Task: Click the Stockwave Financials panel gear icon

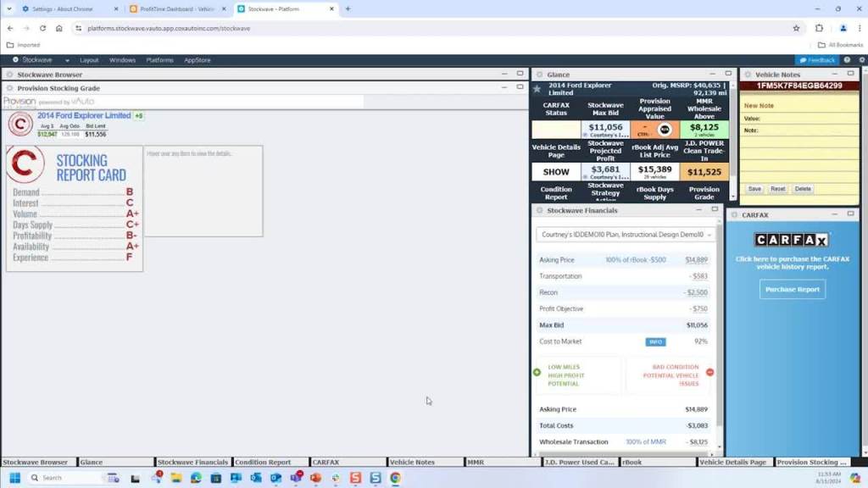Action: click(x=538, y=210)
